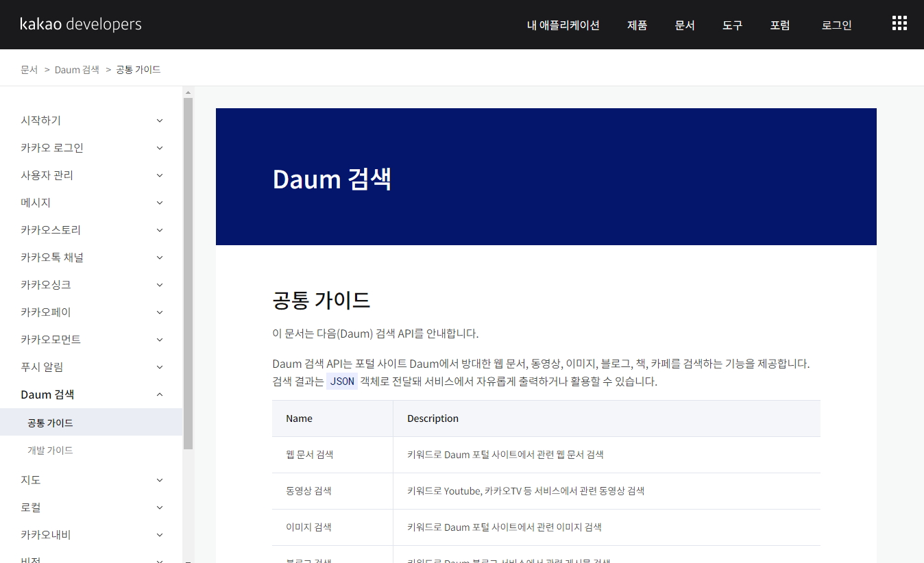Open 포럼 in top menu
This screenshot has height=563, width=924.
coord(780,25)
